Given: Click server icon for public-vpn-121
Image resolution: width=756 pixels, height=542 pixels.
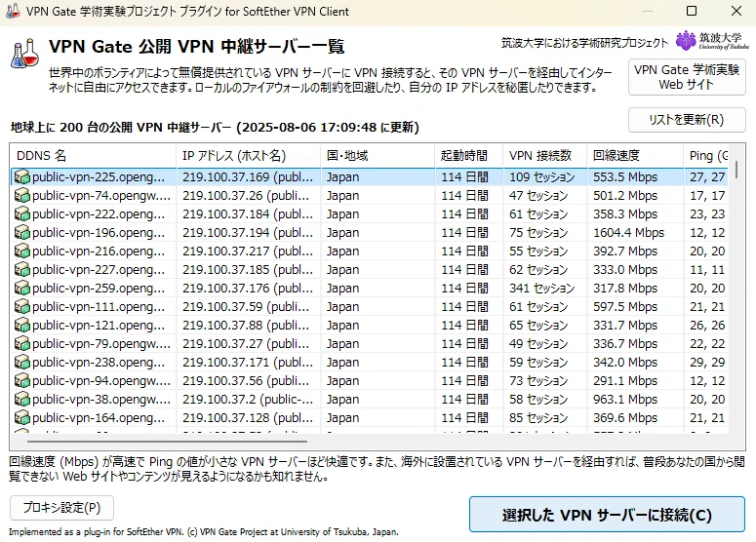Looking at the screenshot, I should (22, 326).
